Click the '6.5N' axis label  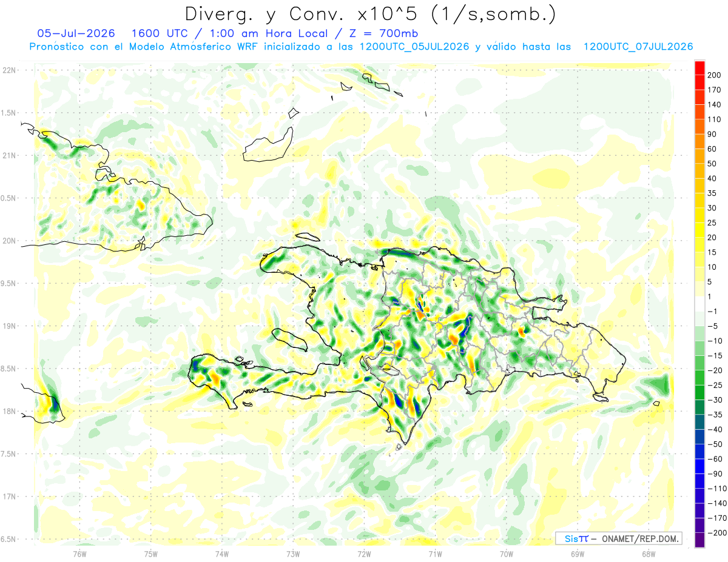(9, 539)
